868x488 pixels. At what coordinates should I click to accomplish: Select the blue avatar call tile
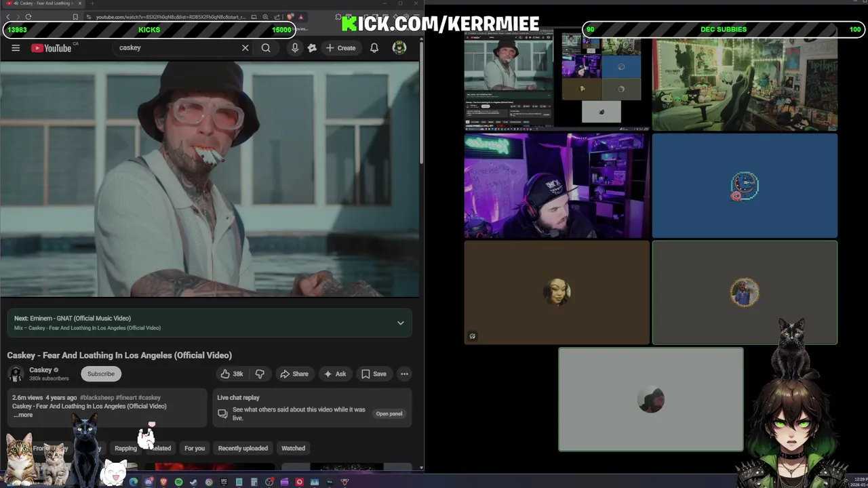tap(745, 186)
